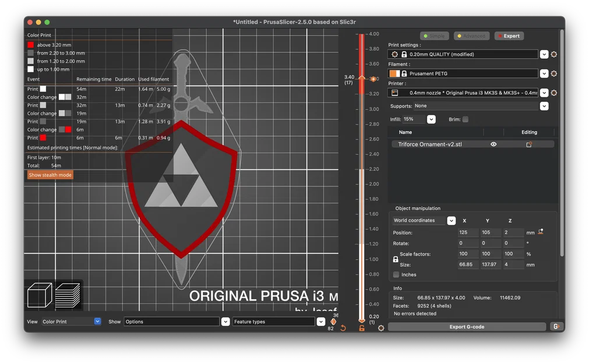Click the red 'above 3.20 mm' color swatch
The width and height of the screenshot is (589, 364).
coord(30,45)
